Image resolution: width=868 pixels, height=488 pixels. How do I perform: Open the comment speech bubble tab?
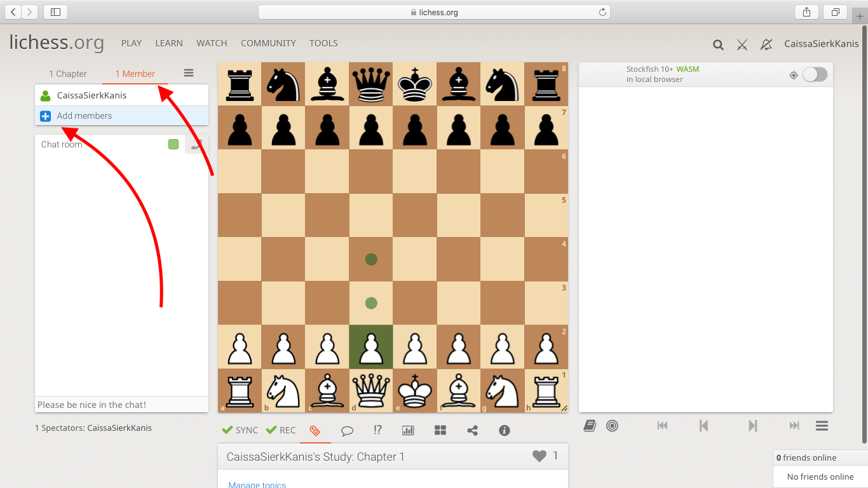pyautogui.click(x=347, y=430)
